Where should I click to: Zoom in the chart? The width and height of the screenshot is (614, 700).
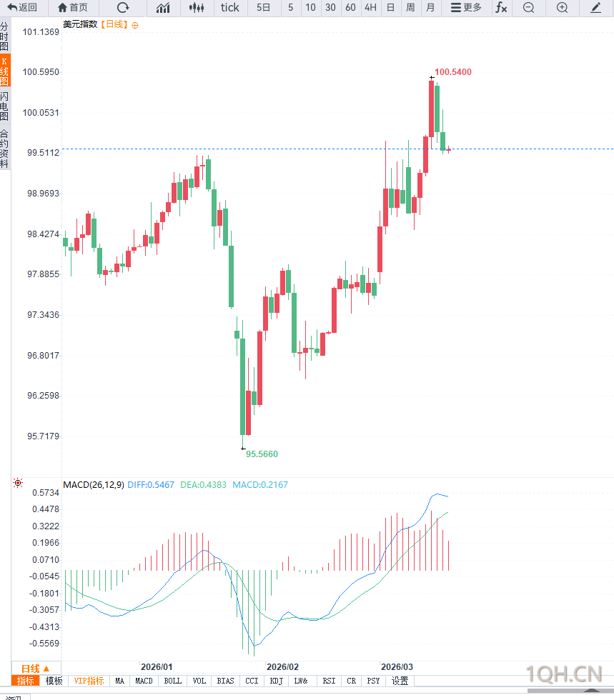point(563,8)
